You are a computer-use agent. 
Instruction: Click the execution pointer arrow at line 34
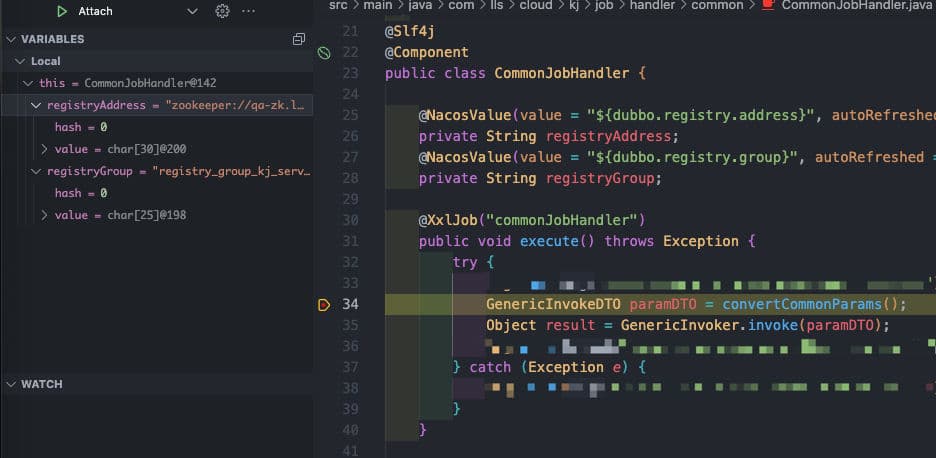click(x=324, y=304)
